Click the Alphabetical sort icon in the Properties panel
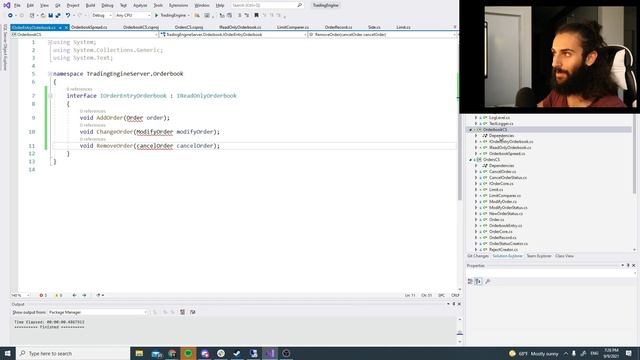 [478, 281]
